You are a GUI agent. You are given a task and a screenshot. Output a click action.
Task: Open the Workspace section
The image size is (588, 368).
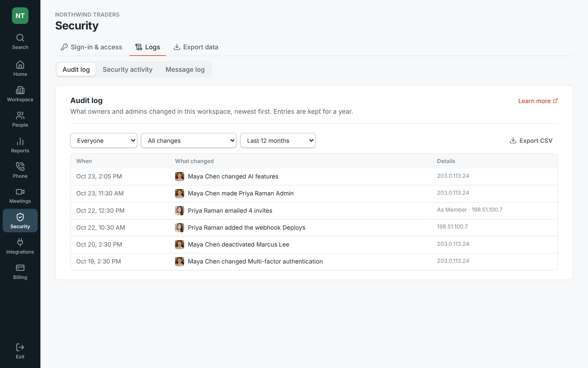20,94
